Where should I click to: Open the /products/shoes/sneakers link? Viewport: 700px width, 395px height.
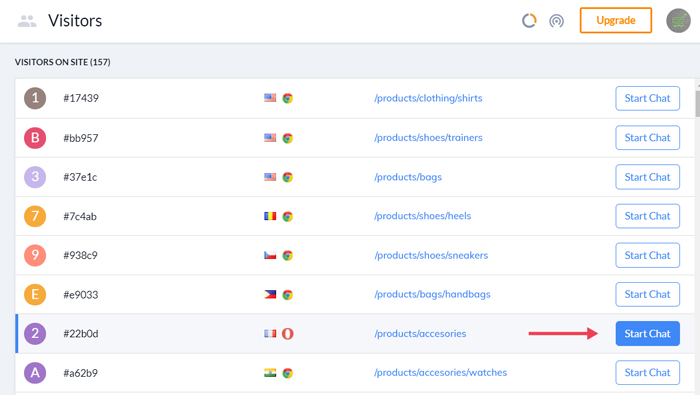(x=431, y=255)
